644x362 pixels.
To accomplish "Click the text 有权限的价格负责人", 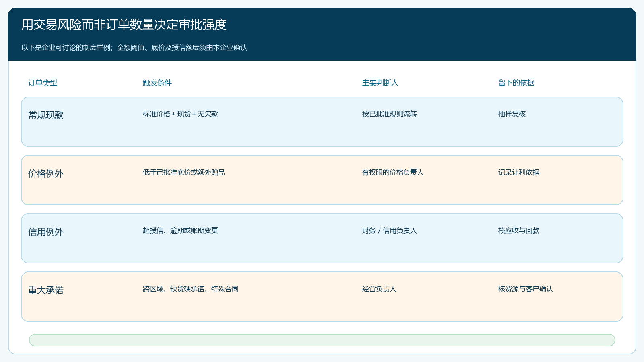I will 393,172.
